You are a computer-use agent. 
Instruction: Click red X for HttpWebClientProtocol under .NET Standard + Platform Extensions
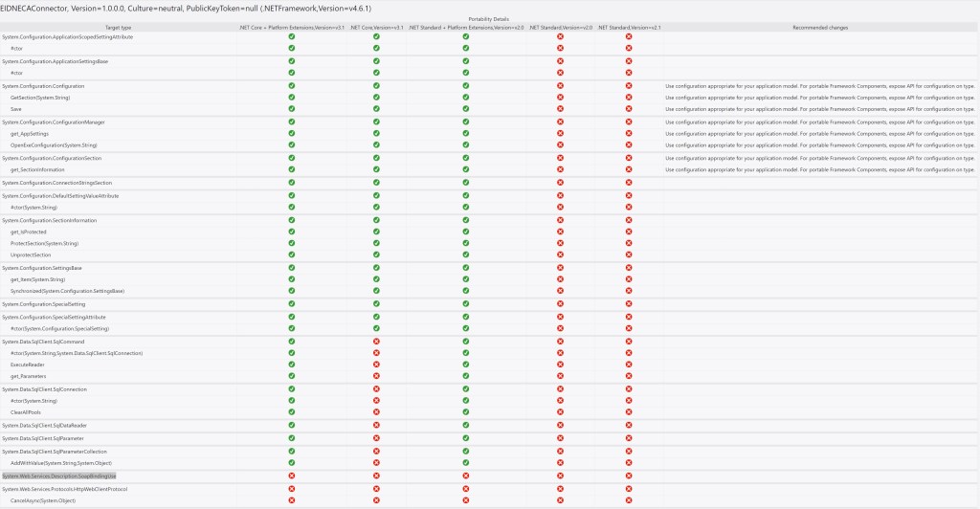click(466, 488)
